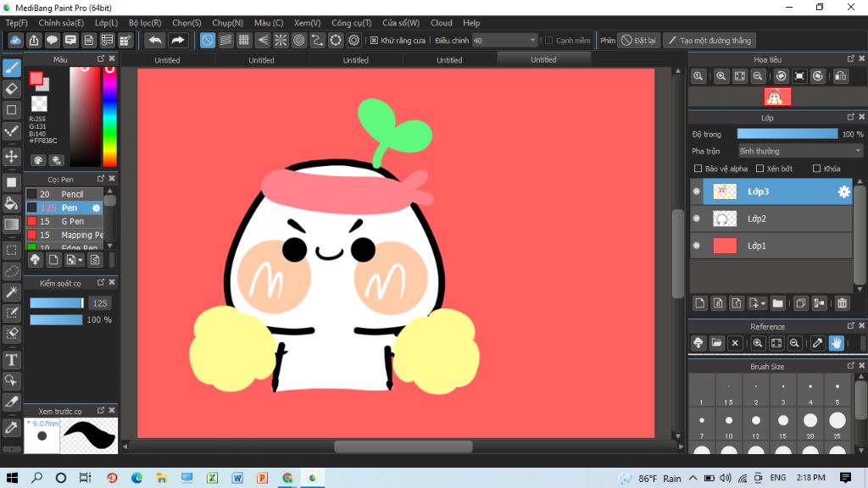This screenshot has width=868, height=488.
Task: Click the canvas horizontal scrollbar
Action: coord(403,446)
